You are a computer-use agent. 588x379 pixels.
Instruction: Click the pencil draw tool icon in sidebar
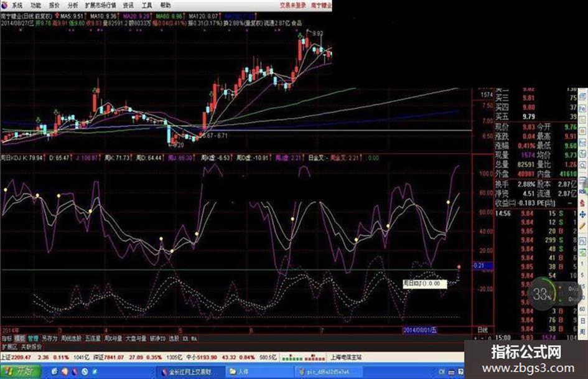582,226
